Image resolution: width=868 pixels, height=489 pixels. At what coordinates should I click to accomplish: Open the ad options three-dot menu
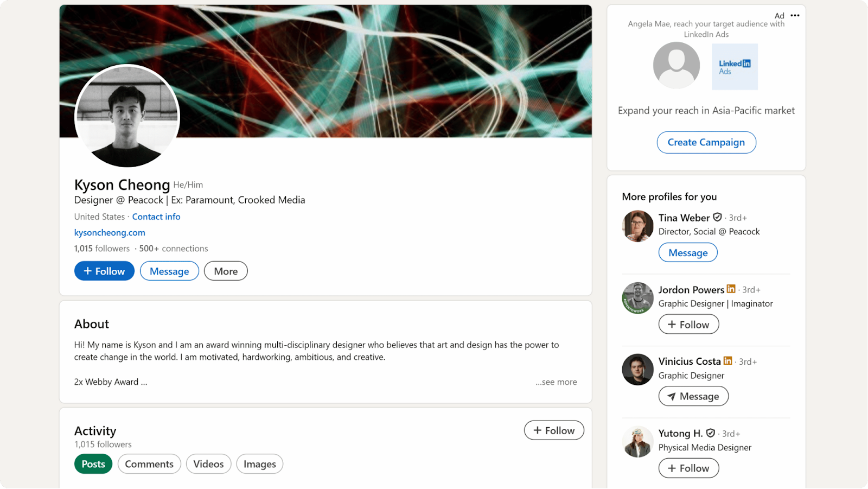tap(795, 16)
